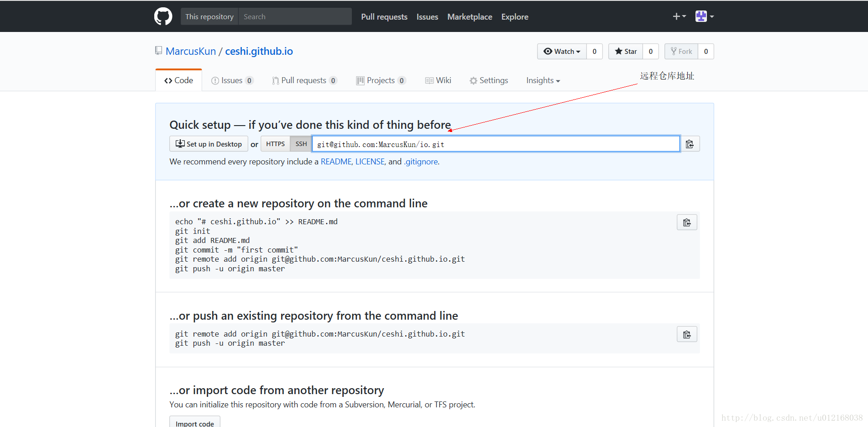
Task: Click the forks count
Action: click(706, 52)
